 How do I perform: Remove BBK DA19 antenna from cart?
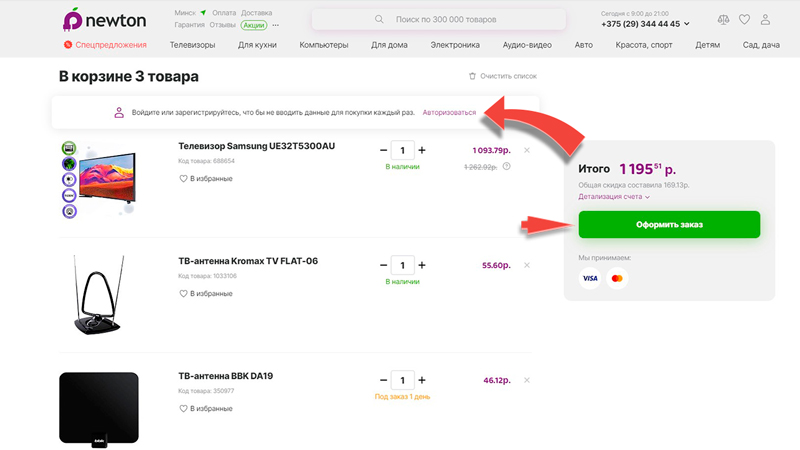click(527, 380)
